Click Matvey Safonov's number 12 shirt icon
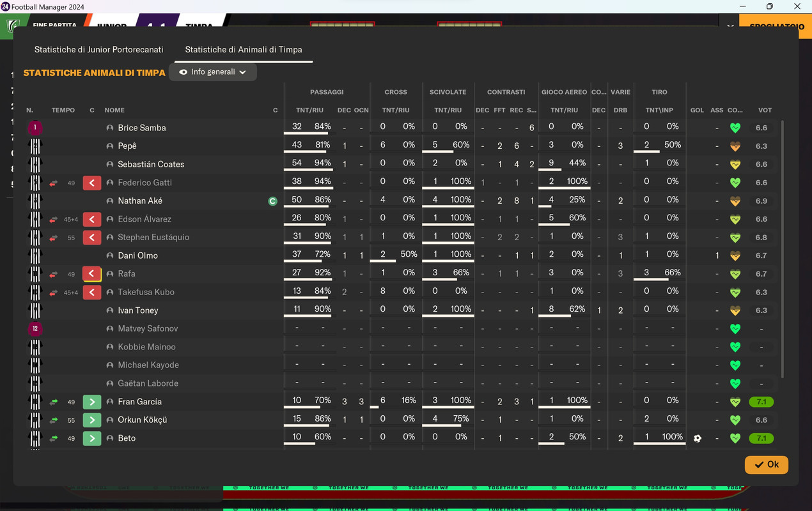This screenshot has width=812, height=511. [35, 328]
